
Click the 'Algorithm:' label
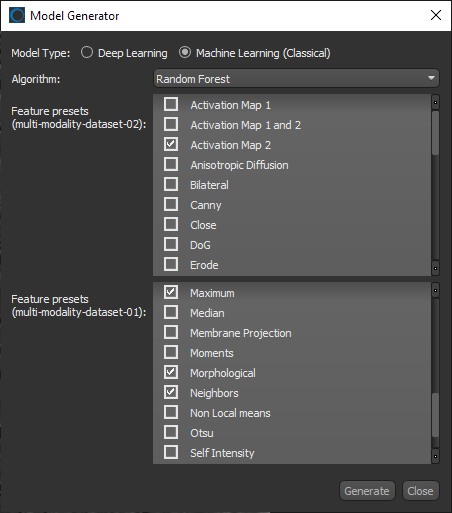click(x=36, y=79)
